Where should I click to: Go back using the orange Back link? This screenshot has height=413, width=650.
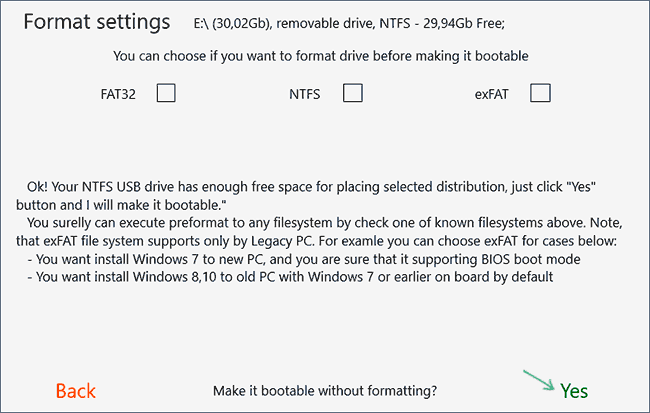pyautogui.click(x=75, y=391)
